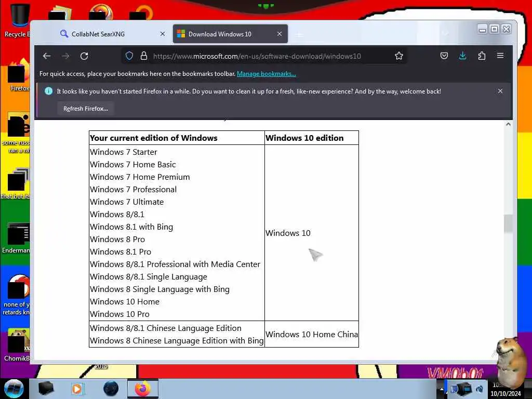532x399 pixels.
Task: Click 'Windows 8 Chinese Language Edition with Bing'
Action: click(177, 341)
